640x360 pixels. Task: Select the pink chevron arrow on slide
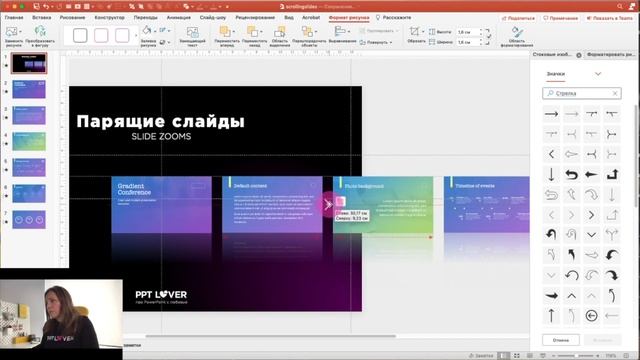coord(327,205)
